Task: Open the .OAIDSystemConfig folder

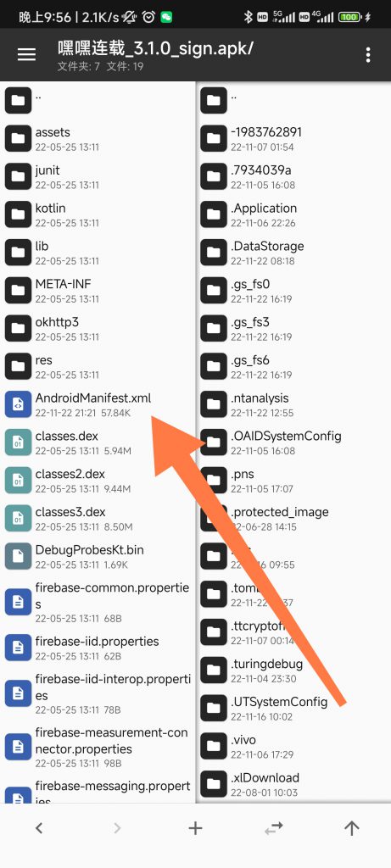Action: (294, 442)
